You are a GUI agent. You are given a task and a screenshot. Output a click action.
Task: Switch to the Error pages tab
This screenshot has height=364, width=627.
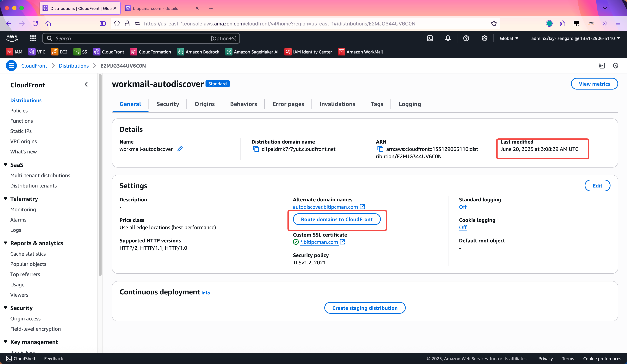[x=288, y=104]
